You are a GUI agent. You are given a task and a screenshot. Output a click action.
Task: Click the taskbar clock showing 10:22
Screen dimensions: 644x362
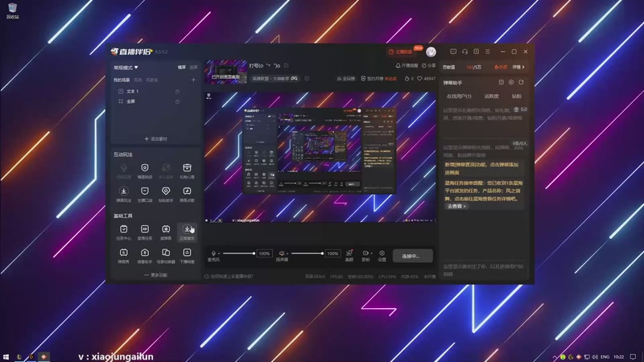[618, 357]
